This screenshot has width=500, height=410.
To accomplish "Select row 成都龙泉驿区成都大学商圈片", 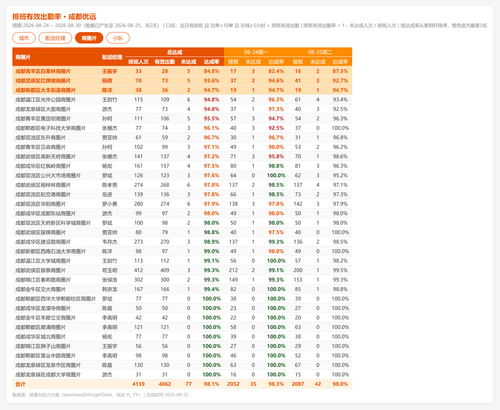I will click(182, 375).
